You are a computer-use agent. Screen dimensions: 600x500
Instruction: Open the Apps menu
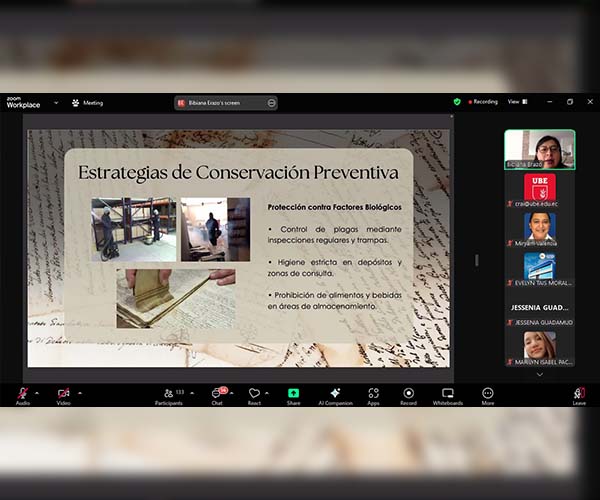pyautogui.click(x=373, y=396)
